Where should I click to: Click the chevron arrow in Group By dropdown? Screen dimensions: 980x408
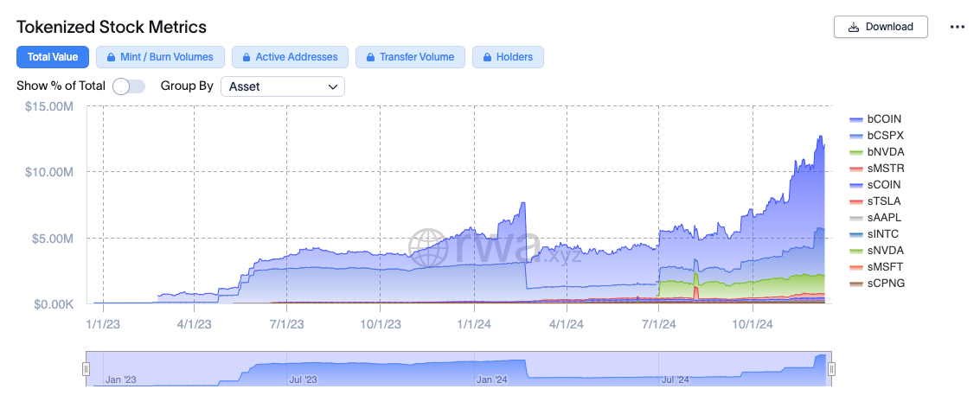pyautogui.click(x=333, y=86)
